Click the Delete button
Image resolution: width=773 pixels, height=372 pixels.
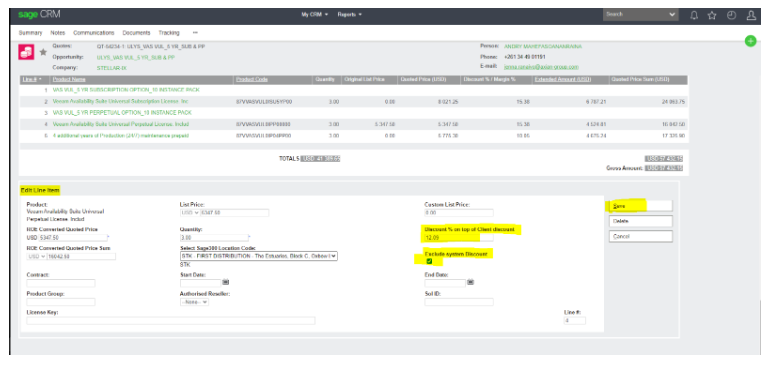click(640, 221)
